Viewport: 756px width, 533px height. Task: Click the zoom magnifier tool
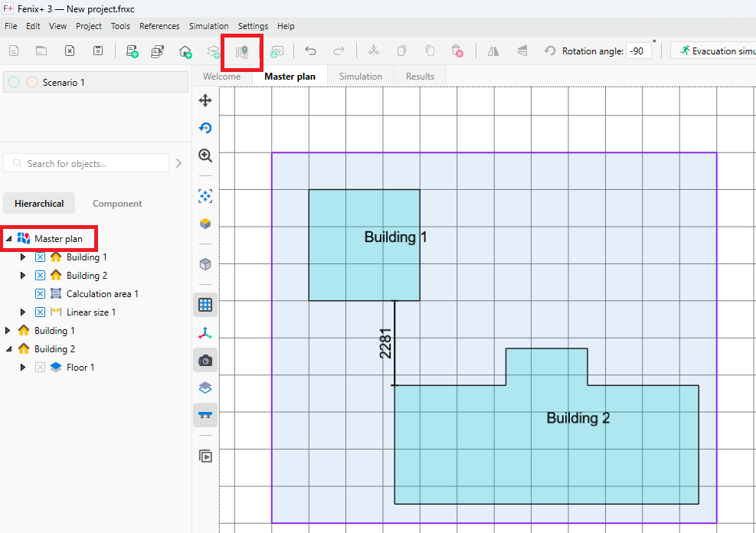(205, 155)
